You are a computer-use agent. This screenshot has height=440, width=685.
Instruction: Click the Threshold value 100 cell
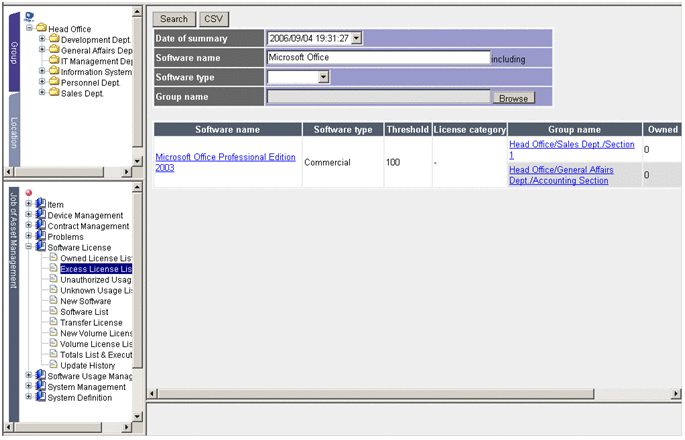tap(408, 162)
